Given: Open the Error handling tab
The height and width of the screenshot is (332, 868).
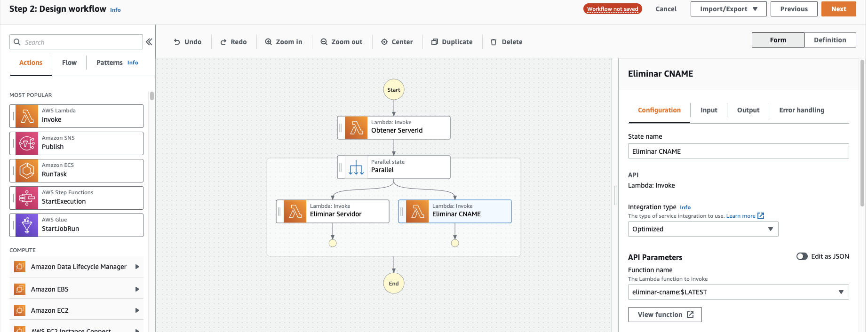Looking at the screenshot, I should (801, 110).
